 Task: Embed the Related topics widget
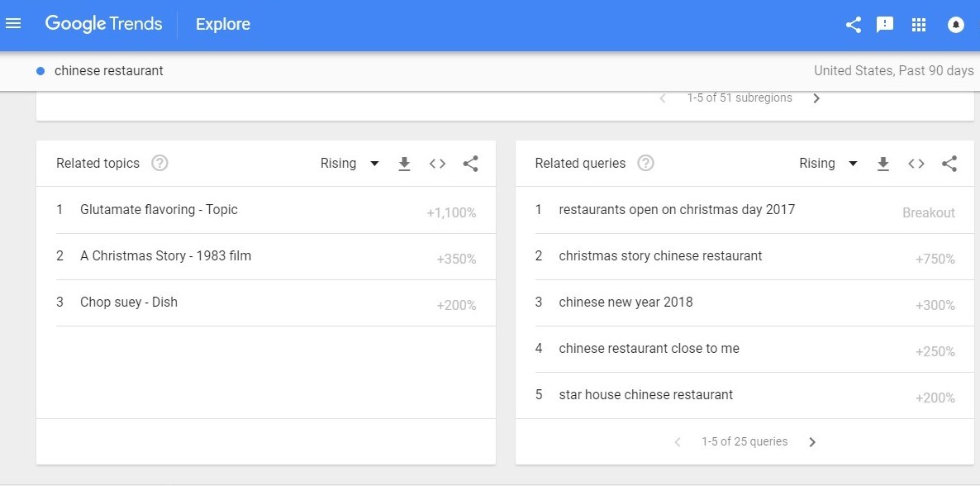[x=437, y=164]
